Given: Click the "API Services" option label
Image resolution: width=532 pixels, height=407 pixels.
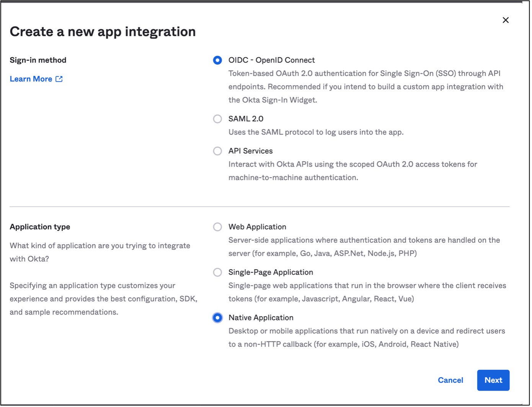Looking at the screenshot, I should click(x=250, y=151).
